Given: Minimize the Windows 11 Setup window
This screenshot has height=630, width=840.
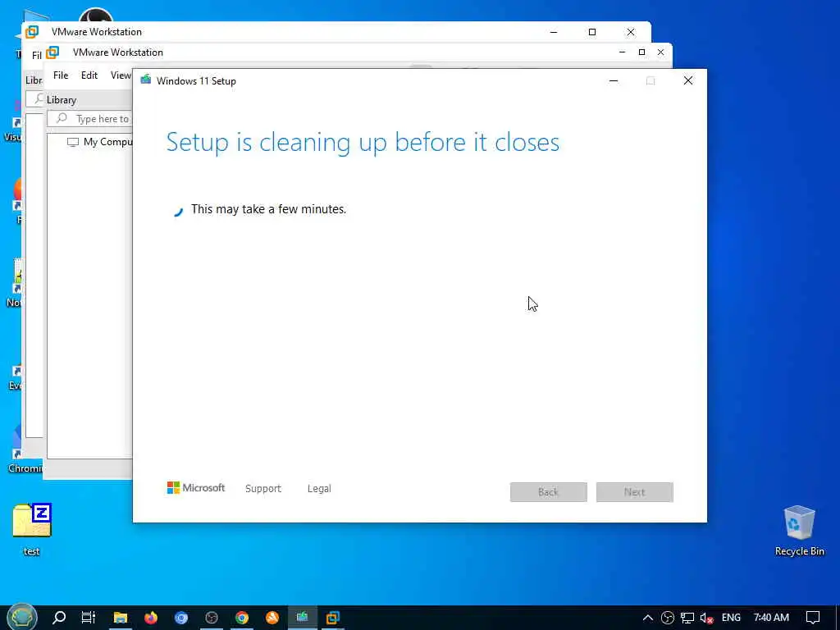Looking at the screenshot, I should click(614, 80).
